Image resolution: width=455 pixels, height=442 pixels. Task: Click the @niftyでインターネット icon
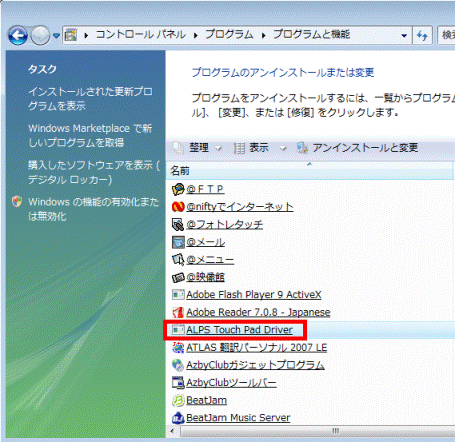(178, 207)
